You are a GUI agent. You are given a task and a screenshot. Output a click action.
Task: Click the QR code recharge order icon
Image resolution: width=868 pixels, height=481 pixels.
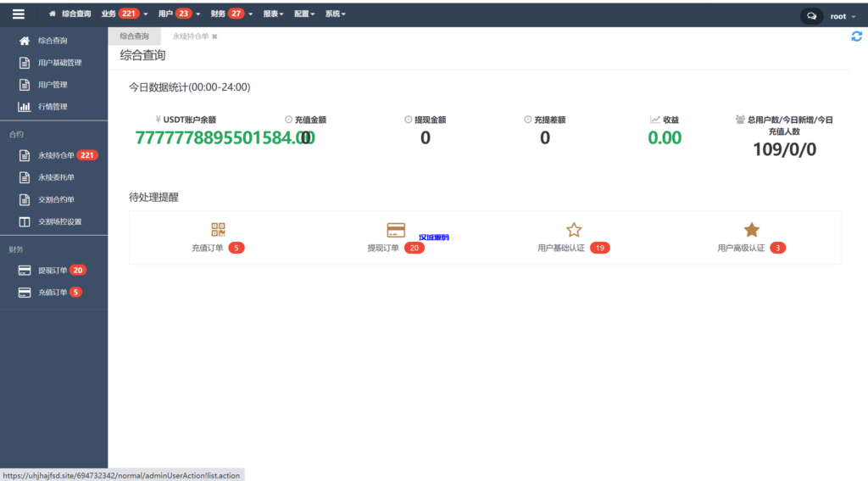coord(218,229)
